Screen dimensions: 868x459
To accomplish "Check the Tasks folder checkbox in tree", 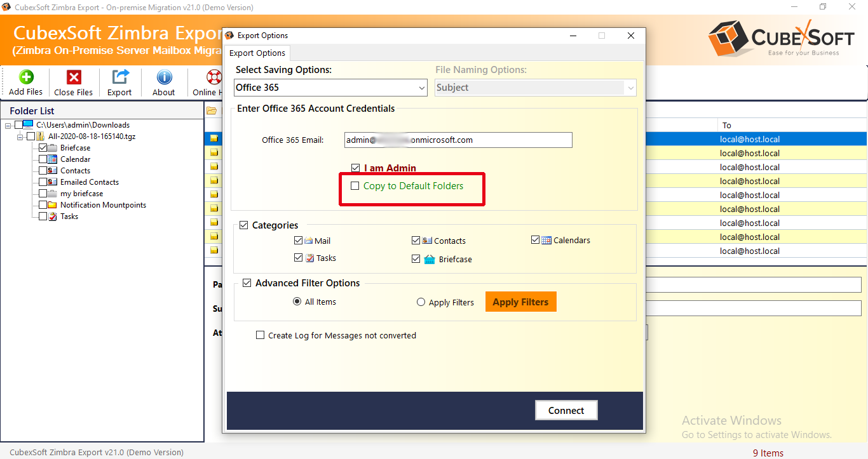I will pyautogui.click(x=43, y=216).
